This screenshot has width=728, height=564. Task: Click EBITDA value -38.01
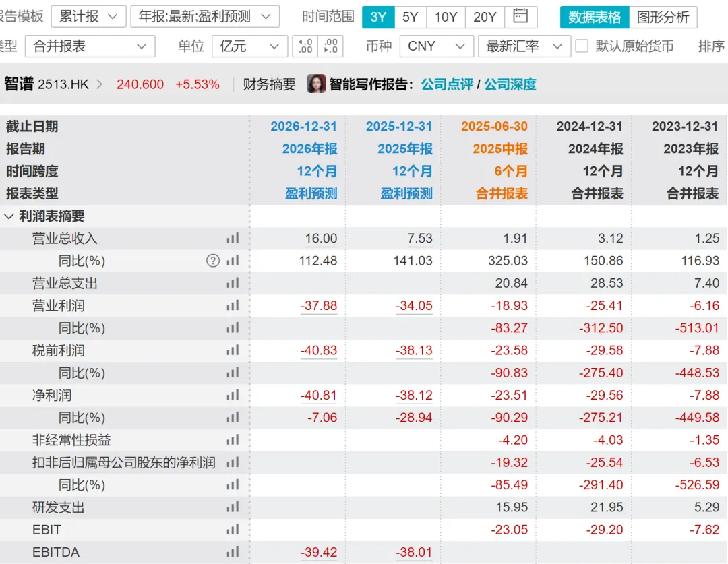[x=414, y=552]
